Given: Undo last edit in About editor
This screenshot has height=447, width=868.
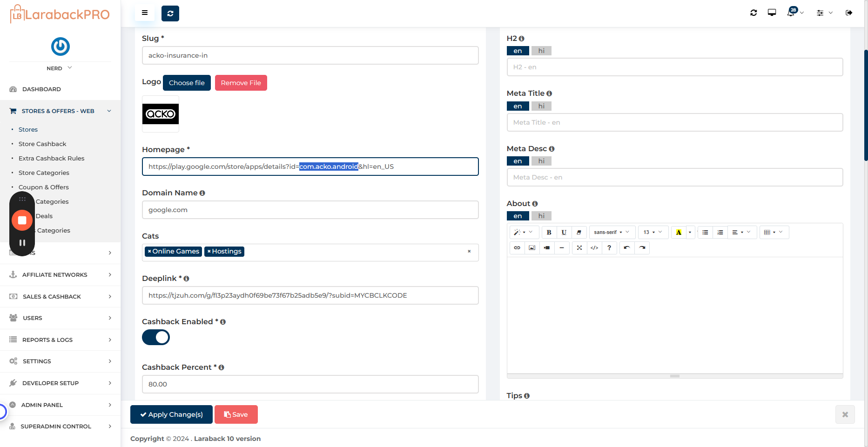Looking at the screenshot, I should (x=627, y=247).
